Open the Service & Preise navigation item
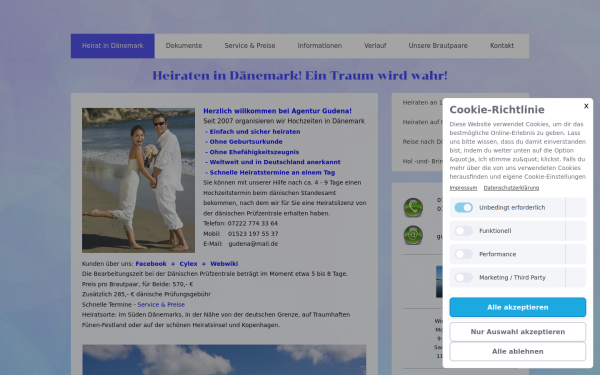The image size is (600, 375). pyautogui.click(x=250, y=46)
